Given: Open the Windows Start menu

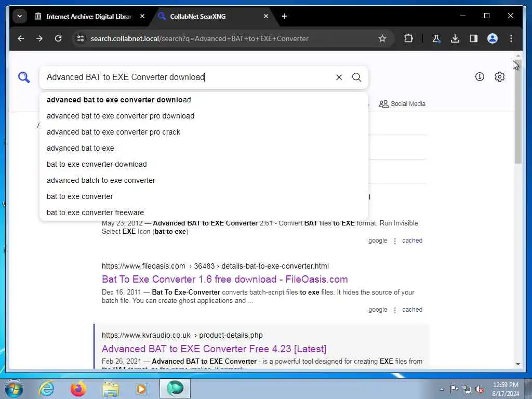Looking at the screenshot, I should tap(14, 389).
